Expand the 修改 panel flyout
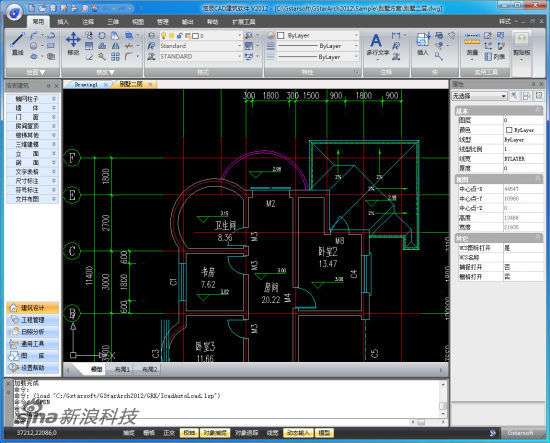 (106, 73)
